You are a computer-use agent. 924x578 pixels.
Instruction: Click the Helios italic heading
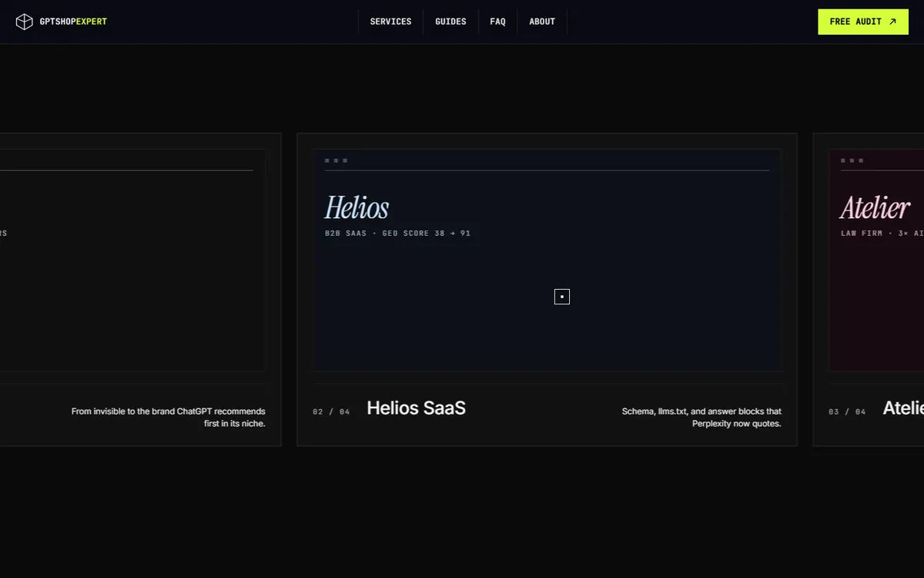pyautogui.click(x=357, y=207)
